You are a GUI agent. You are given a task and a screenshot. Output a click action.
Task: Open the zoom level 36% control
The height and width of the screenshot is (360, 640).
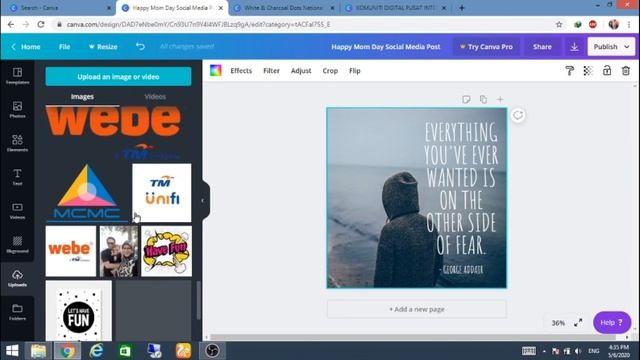[558, 323]
